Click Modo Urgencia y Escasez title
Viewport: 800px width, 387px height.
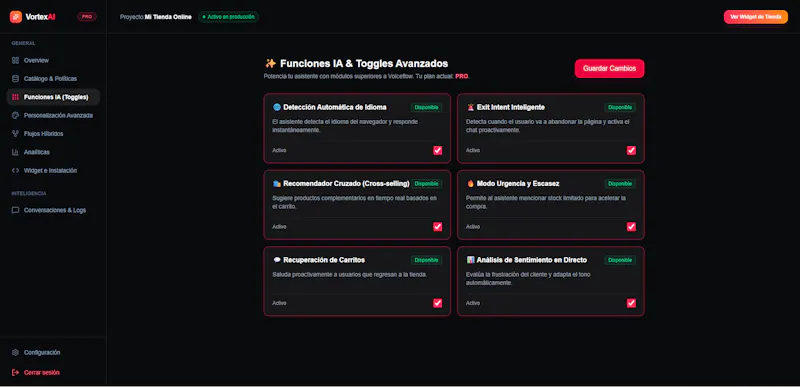pos(518,184)
